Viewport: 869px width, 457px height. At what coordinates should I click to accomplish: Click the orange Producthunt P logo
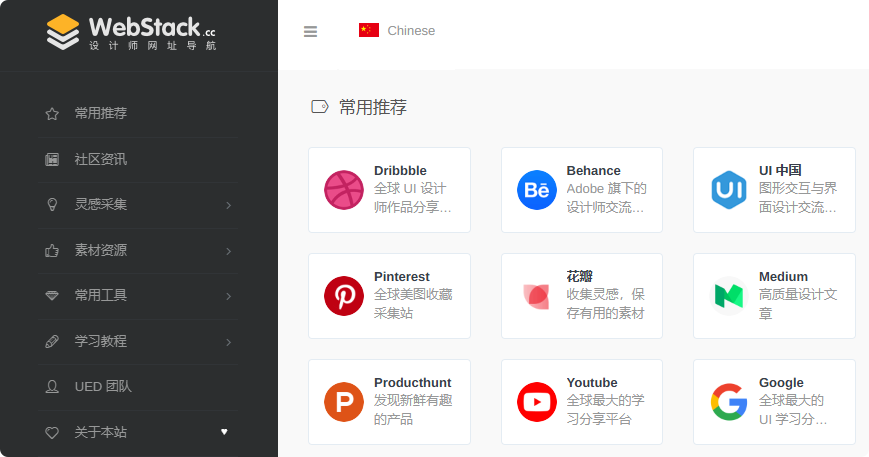[x=344, y=402]
